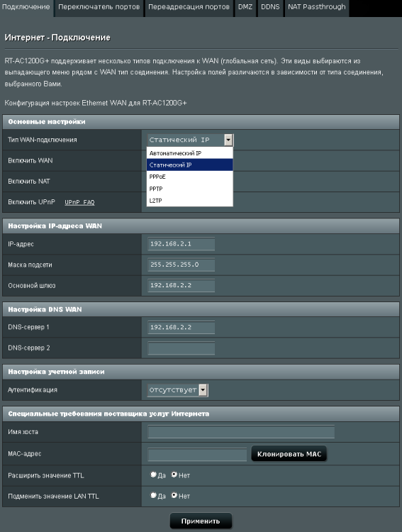Image resolution: width=402 pixels, height=532 pixels.
Task: Select L2TP connection type
Action: point(189,201)
